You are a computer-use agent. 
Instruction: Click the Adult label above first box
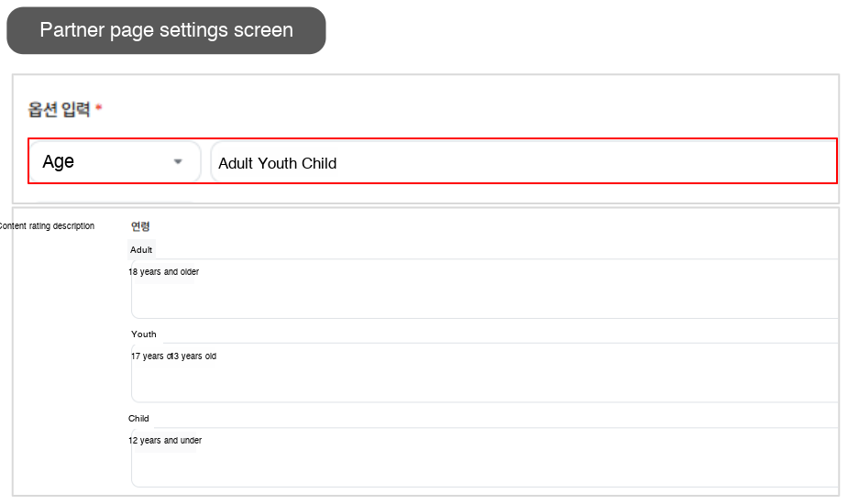[141, 250]
